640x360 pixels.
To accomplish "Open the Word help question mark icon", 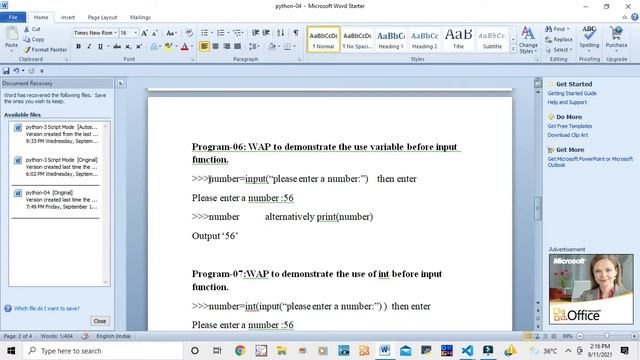I will [635, 17].
